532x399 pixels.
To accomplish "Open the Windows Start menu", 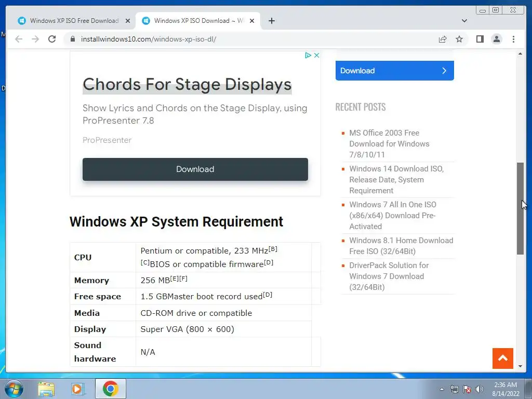I will click(x=14, y=389).
